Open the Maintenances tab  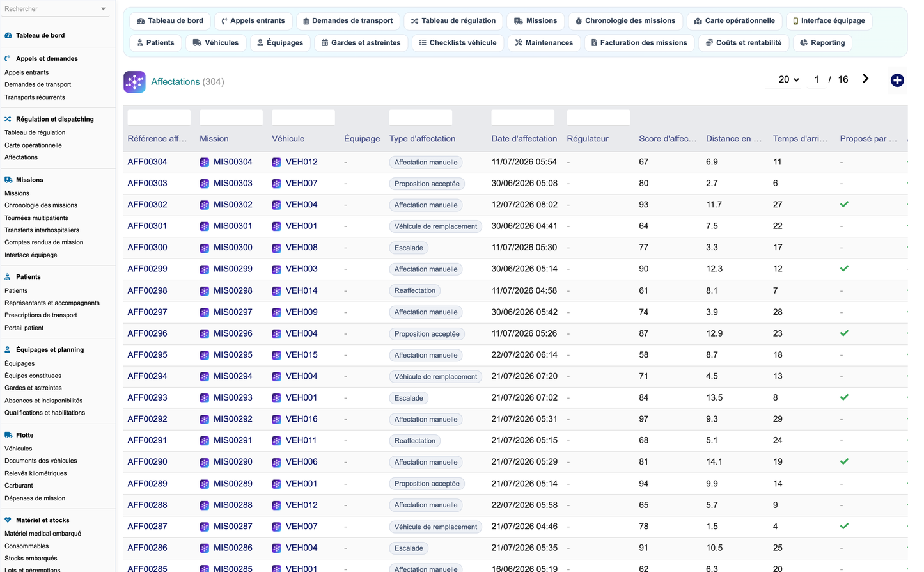point(544,43)
